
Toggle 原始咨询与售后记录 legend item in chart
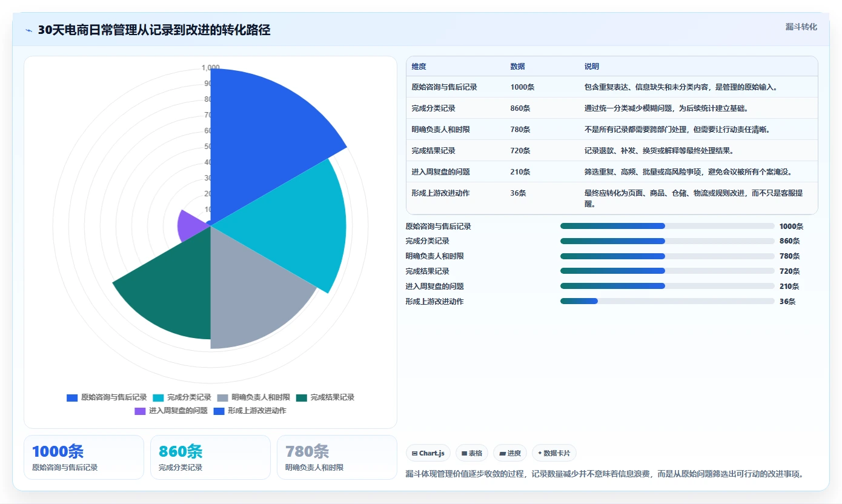click(107, 397)
